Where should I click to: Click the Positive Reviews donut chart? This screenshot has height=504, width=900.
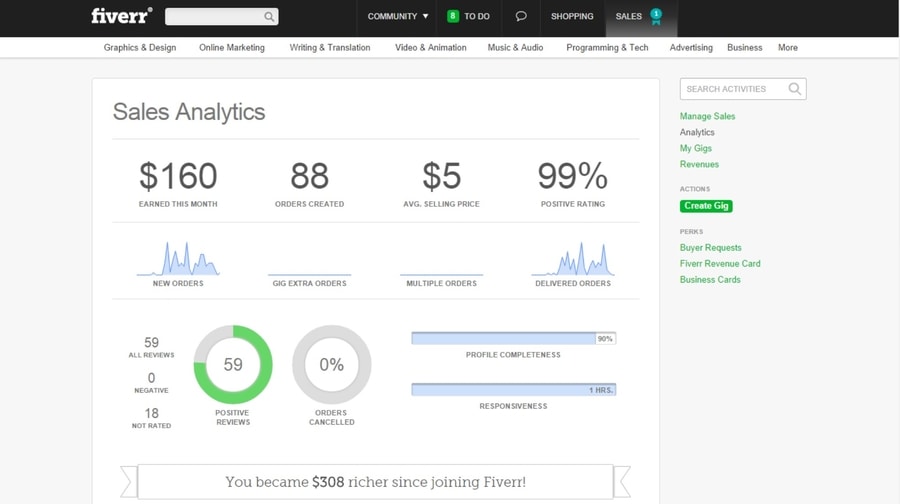(233, 365)
